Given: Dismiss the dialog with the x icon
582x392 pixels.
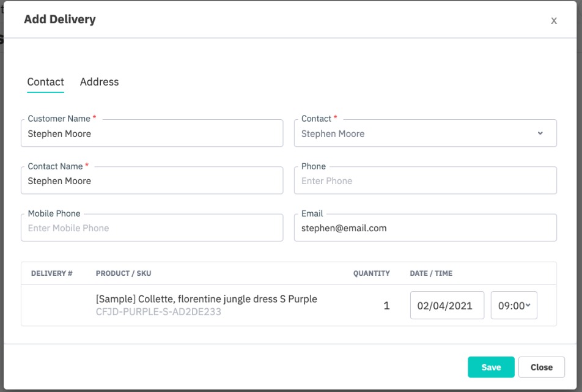Looking at the screenshot, I should 553,20.
